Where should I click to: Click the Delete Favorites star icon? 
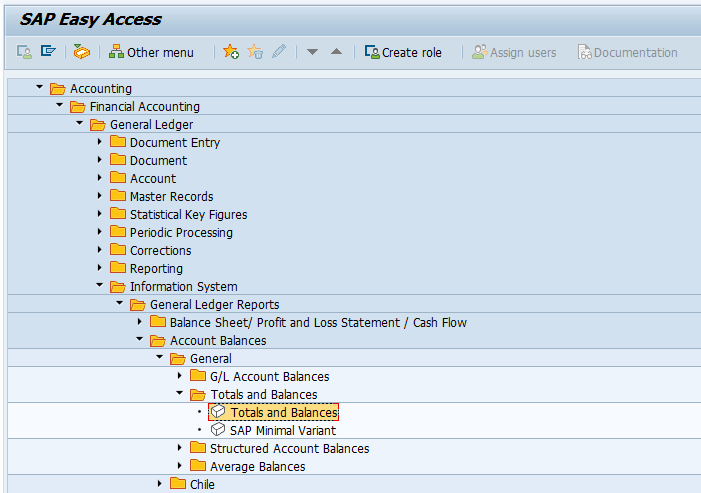click(255, 52)
